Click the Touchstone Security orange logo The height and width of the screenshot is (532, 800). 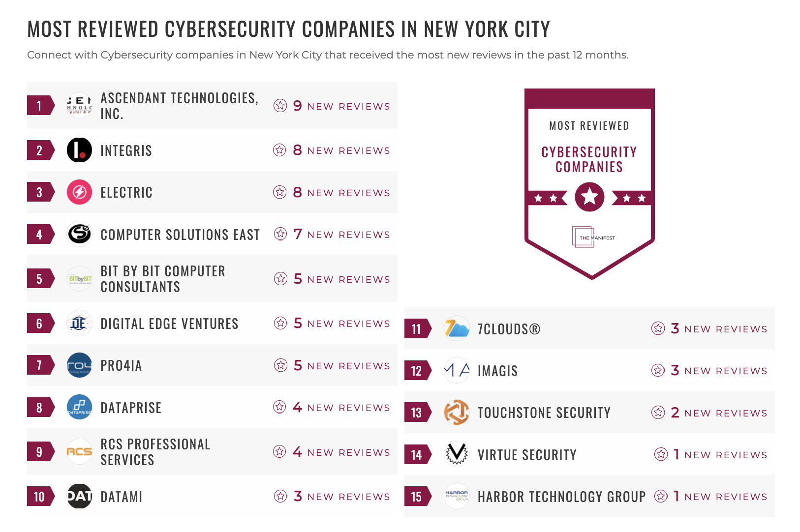point(457,413)
